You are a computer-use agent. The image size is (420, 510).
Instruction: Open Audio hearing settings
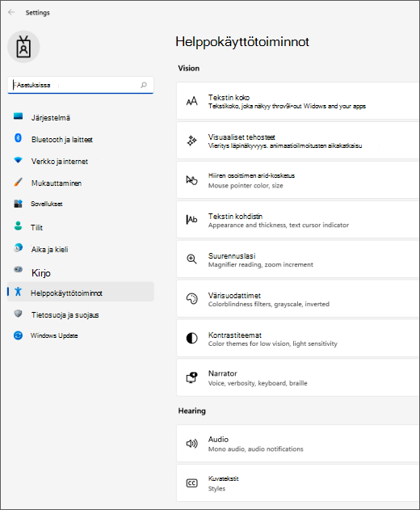pyautogui.click(x=297, y=444)
